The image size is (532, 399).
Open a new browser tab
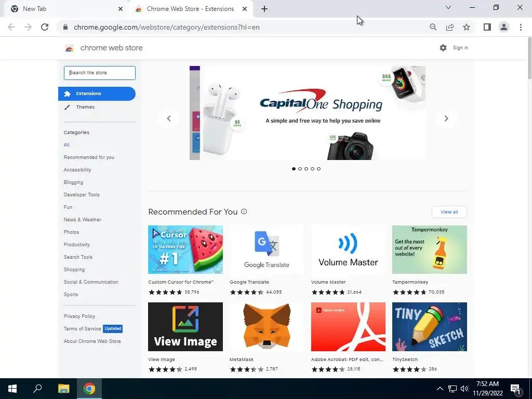tap(264, 9)
